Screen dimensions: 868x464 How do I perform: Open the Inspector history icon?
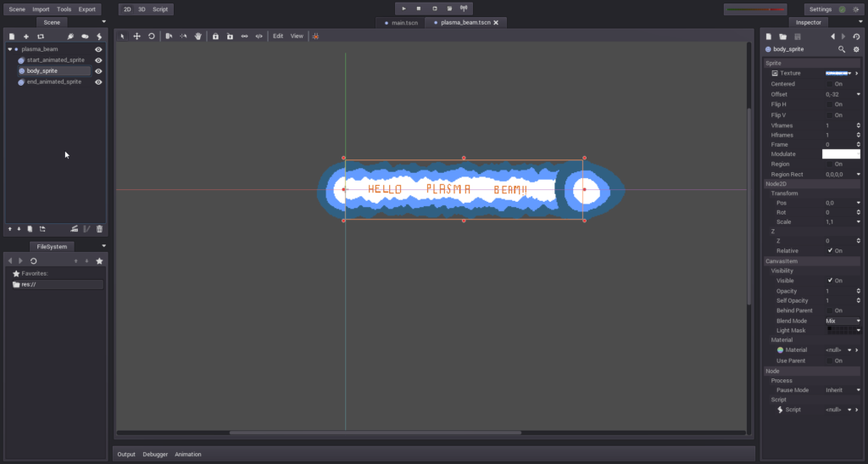[856, 36]
